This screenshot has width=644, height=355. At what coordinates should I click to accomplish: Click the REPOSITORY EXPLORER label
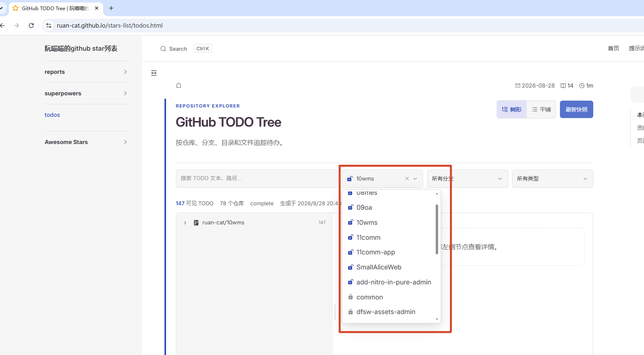pyautogui.click(x=208, y=106)
